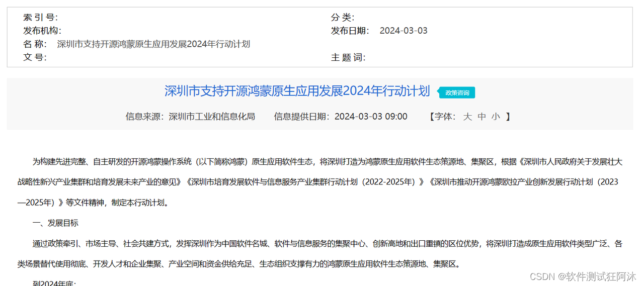
Task: Click 信息来源：深圳市工业和信息化局 text
Action: pyautogui.click(x=190, y=117)
